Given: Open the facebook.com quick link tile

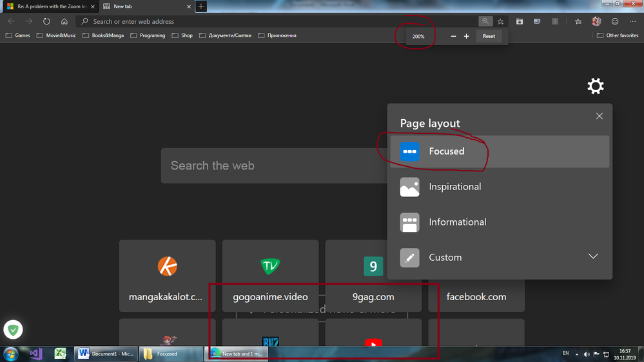Looking at the screenshot, I should click(476, 297).
